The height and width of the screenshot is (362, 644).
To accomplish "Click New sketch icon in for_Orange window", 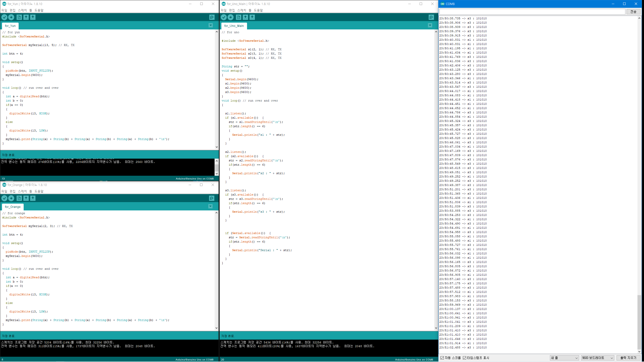I will tap(19, 198).
